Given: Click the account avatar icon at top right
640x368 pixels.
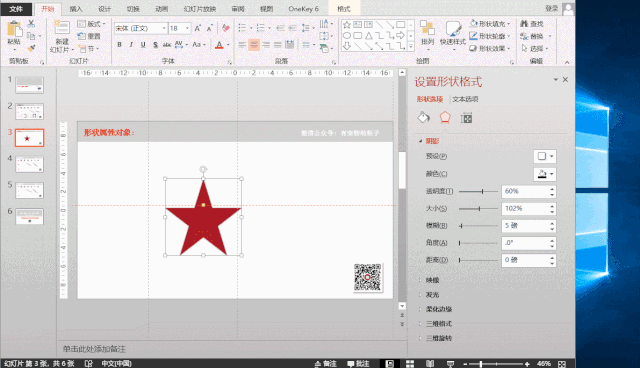Looking at the screenshot, I should click(x=568, y=9).
